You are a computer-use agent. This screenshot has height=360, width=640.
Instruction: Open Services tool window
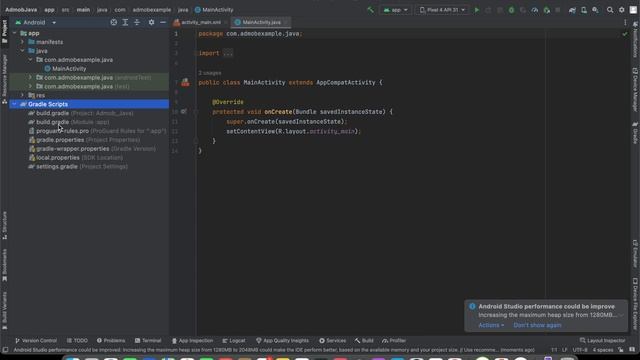click(x=333, y=340)
